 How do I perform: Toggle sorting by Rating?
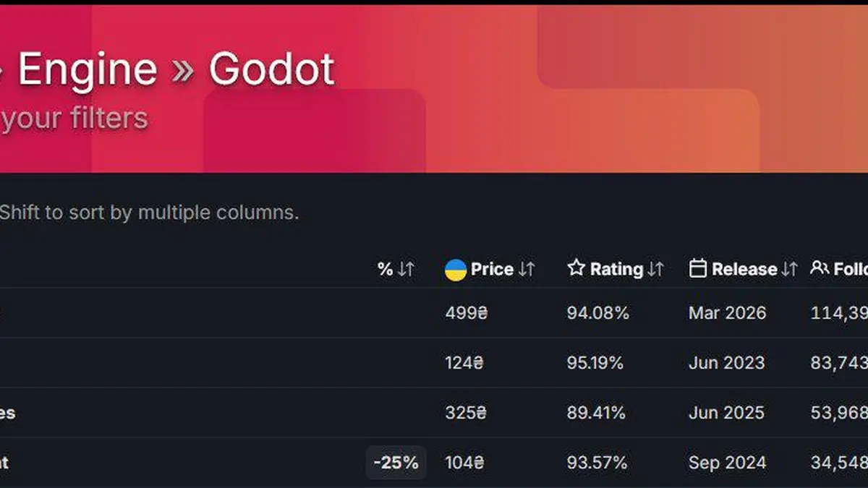616,269
